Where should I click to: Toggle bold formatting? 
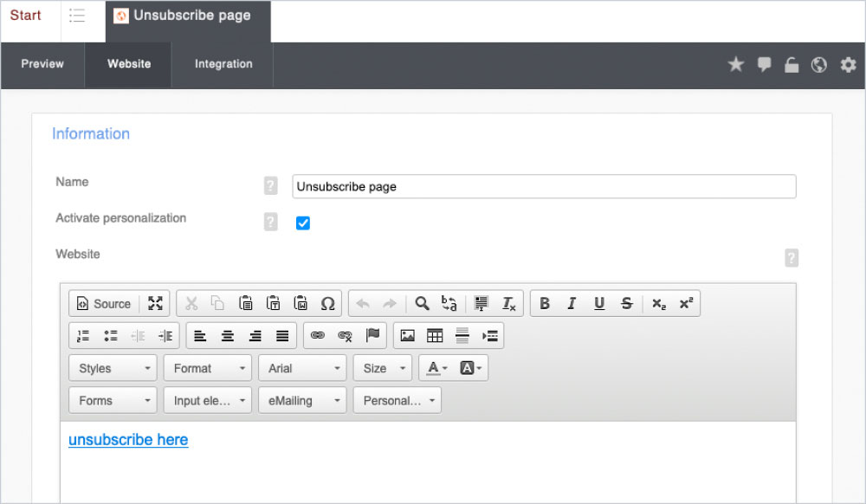[x=545, y=304]
